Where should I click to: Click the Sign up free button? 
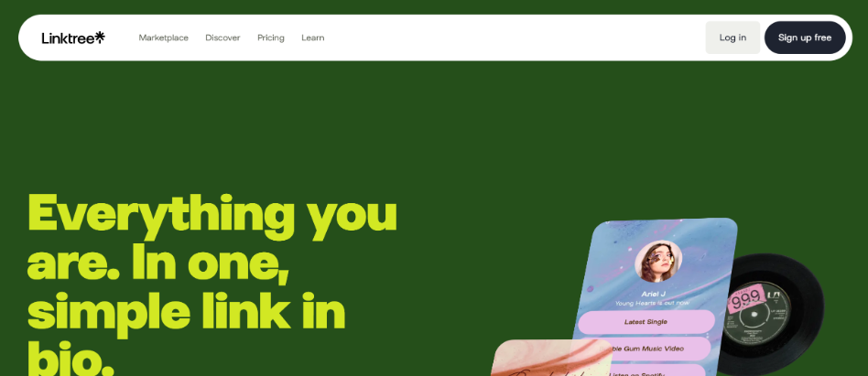(x=804, y=38)
